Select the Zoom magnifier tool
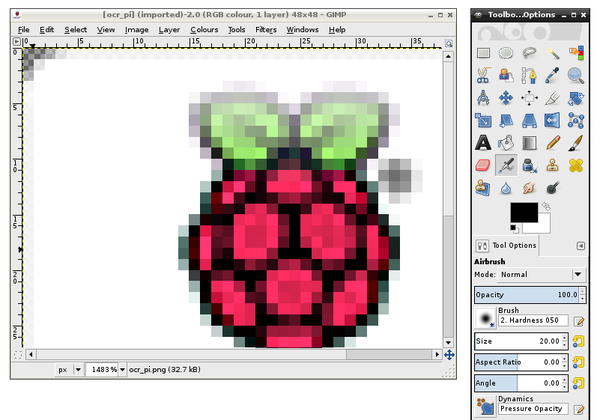 click(576, 75)
